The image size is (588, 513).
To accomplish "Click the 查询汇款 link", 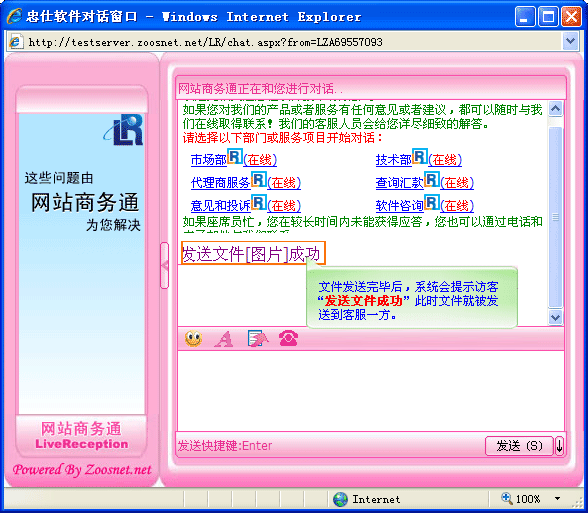I will click(399, 183).
